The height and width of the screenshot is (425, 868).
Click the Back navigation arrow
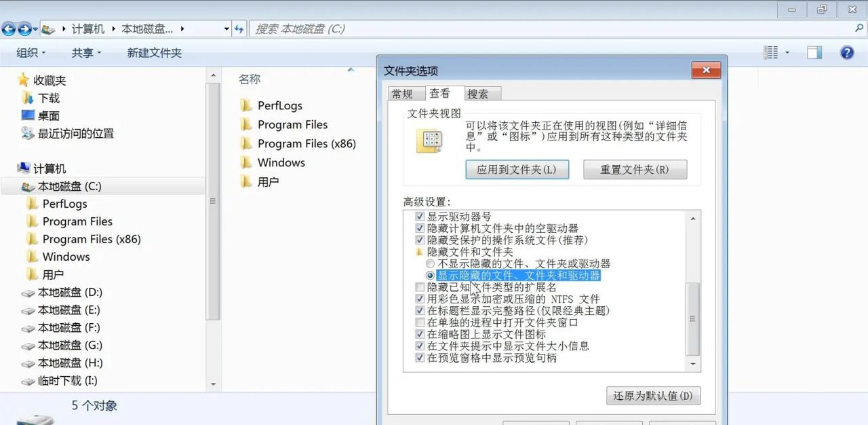pyautogui.click(x=9, y=29)
